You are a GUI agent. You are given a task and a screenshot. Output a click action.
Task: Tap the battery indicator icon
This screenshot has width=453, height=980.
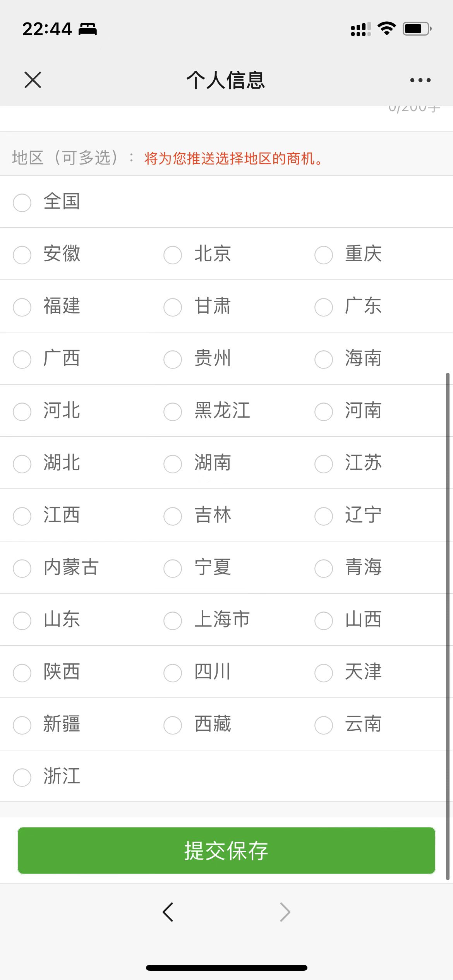tap(417, 29)
